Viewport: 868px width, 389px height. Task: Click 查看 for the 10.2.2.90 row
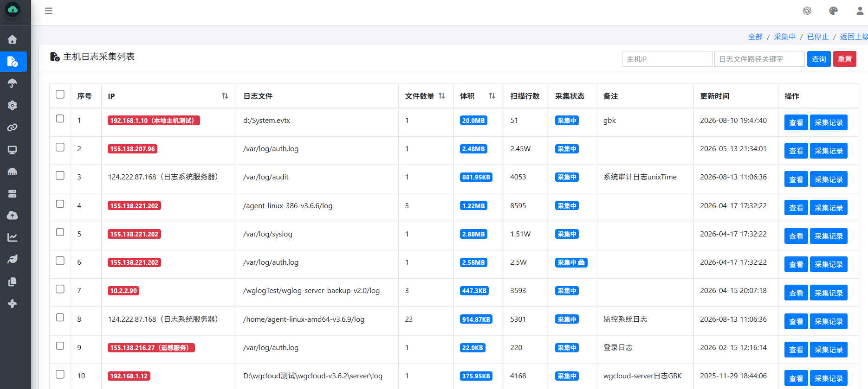click(796, 293)
